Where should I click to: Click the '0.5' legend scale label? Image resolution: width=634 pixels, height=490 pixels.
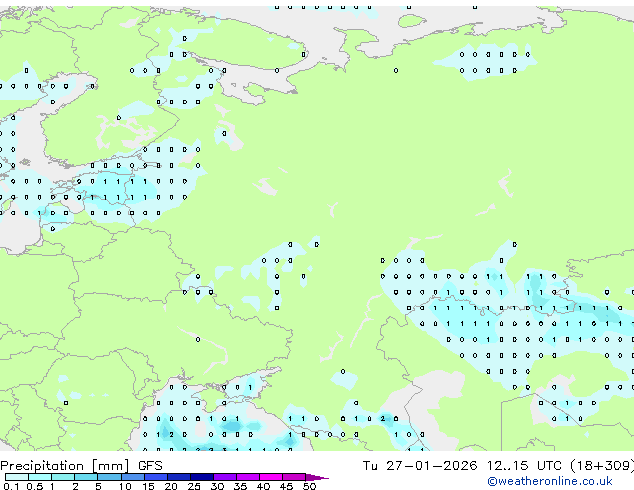click(34, 486)
